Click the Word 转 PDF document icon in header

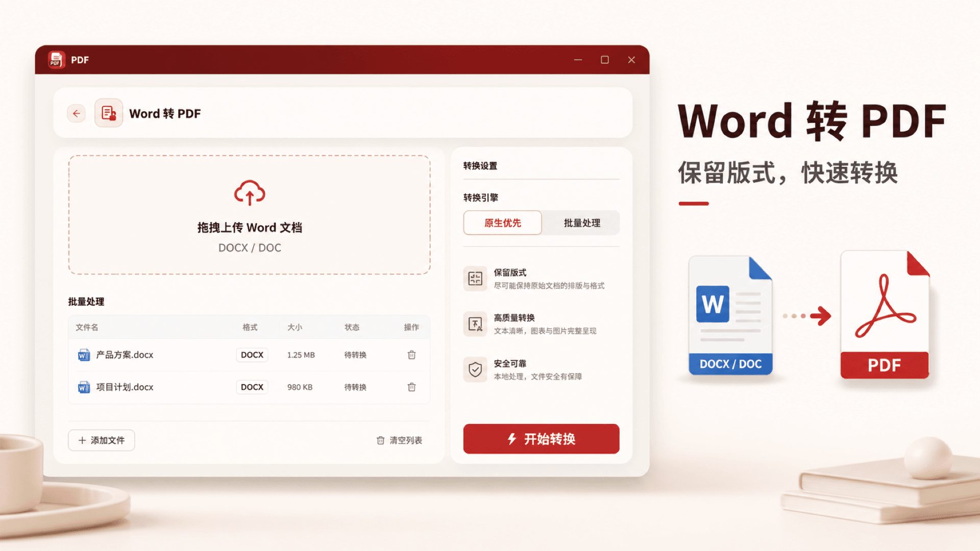click(x=109, y=113)
